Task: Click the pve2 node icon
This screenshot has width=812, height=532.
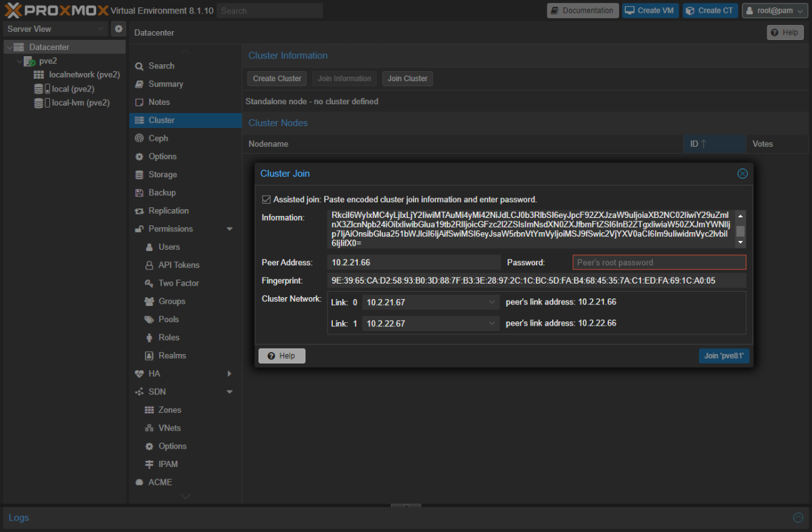Action: [x=30, y=61]
